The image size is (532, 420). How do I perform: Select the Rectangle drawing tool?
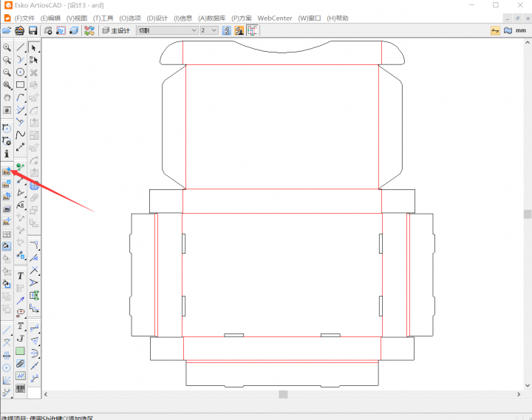tap(21, 85)
